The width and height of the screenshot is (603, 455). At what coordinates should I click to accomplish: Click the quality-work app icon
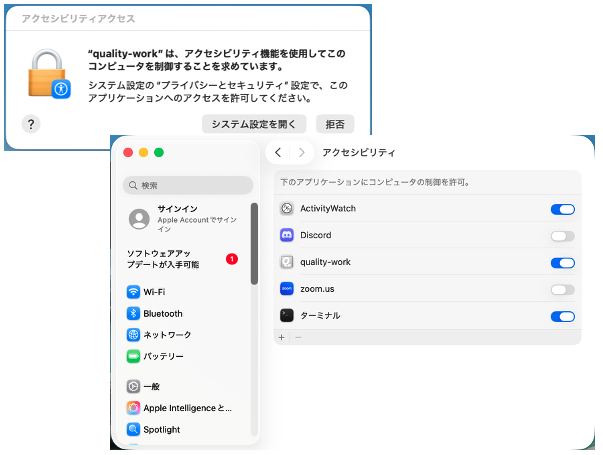[x=287, y=263]
